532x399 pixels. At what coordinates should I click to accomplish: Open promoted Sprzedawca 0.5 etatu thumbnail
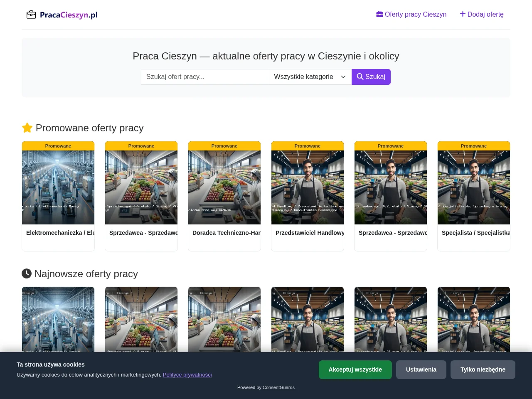coord(141,187)
